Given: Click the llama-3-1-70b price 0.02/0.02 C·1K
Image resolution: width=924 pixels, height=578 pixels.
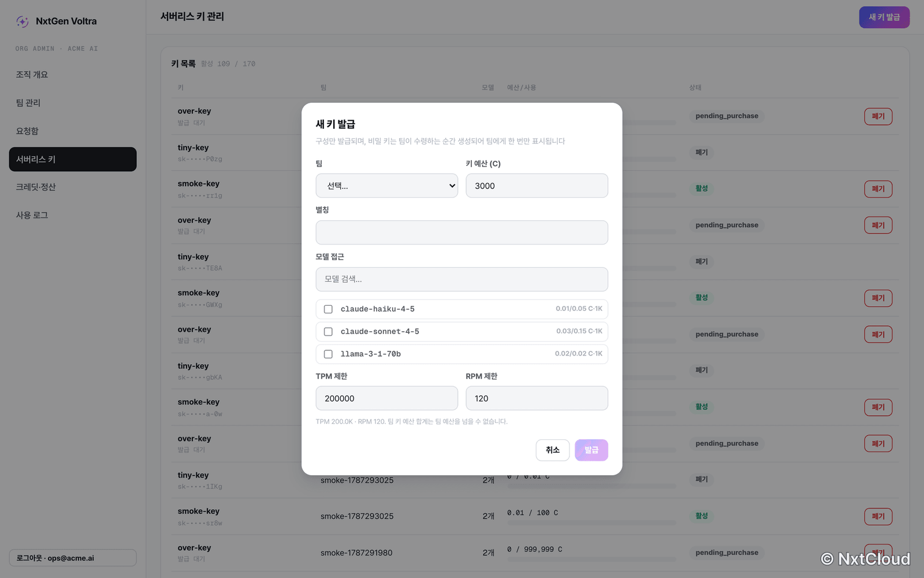Looking at the screenshot, I should [x=579, y=354].
